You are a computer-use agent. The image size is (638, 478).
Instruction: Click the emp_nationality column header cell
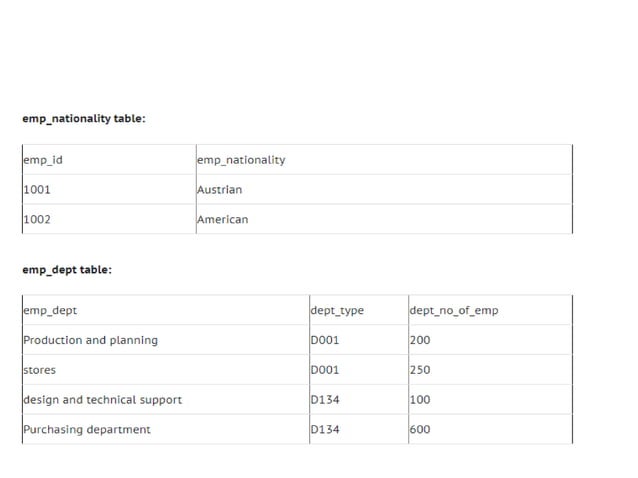pyautogui.click(x=241, y=160)
